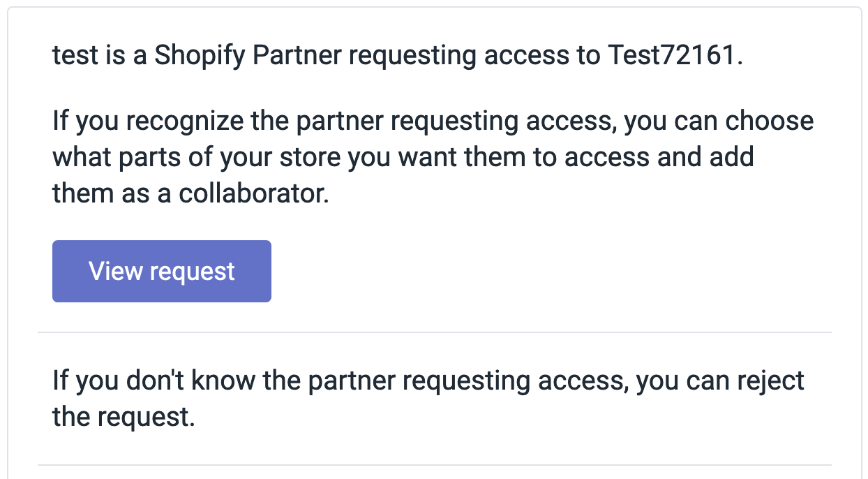The width and height of the screenshot is (868, 479).
Task: Click the phrase you can choose
Action: click(x=719, y=121)
